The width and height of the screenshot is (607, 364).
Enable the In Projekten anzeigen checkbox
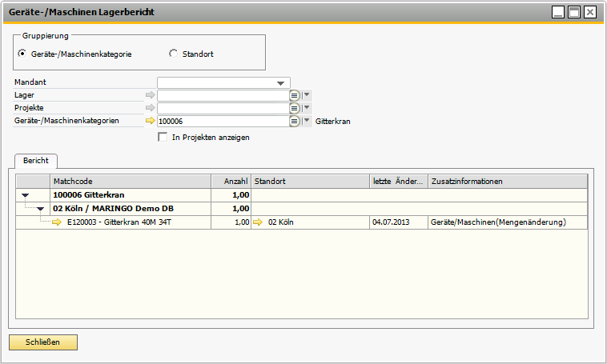coord(163,137)
